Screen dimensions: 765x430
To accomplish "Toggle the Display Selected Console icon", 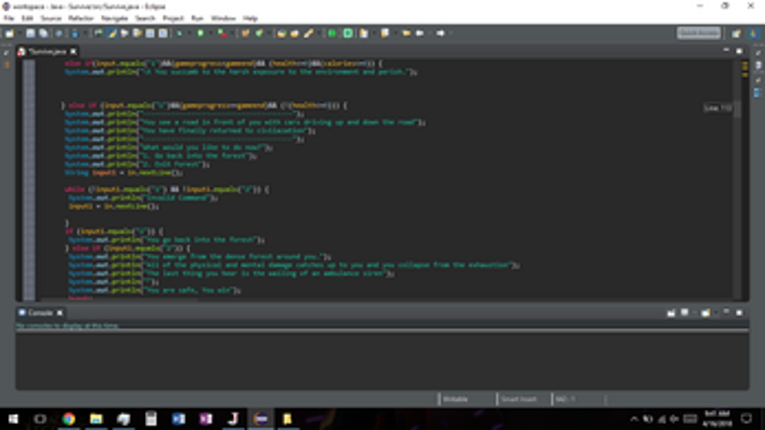I will tap(684, 313).
